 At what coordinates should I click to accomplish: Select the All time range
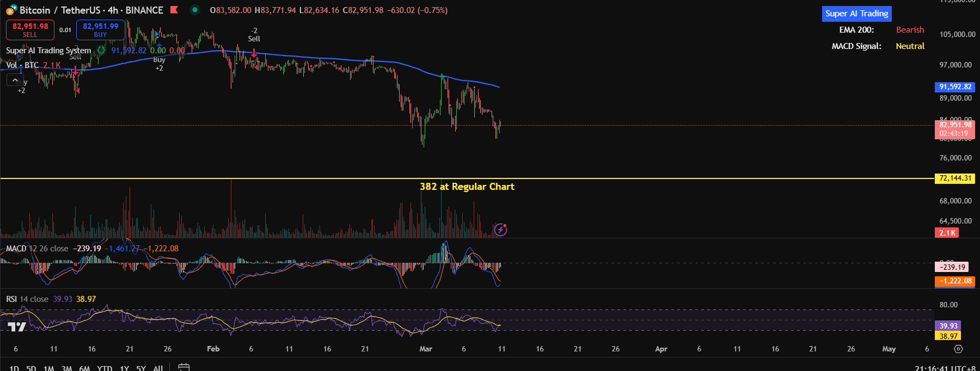(158, 368)
